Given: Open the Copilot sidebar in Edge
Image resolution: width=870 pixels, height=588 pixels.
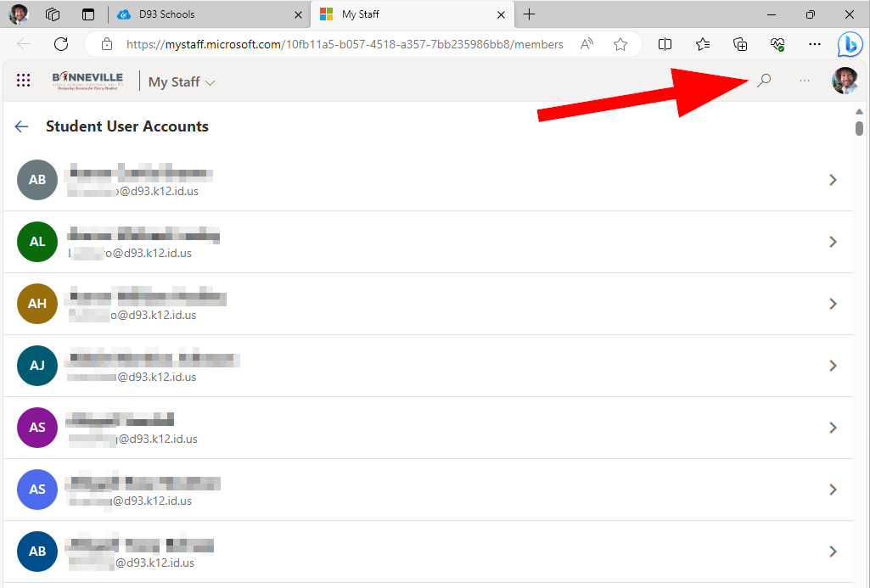Looking at the screenshot, I should click(850, 44).
